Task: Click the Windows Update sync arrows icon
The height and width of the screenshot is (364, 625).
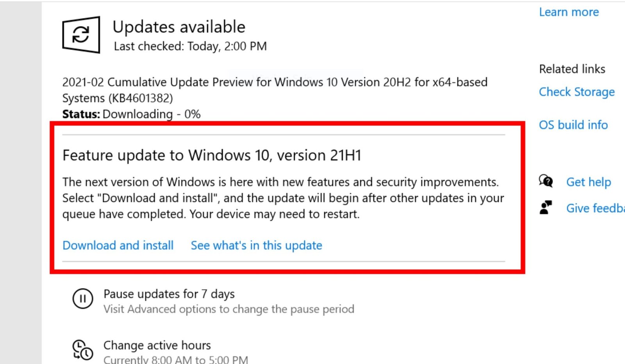Action: (x=81, y=34)
